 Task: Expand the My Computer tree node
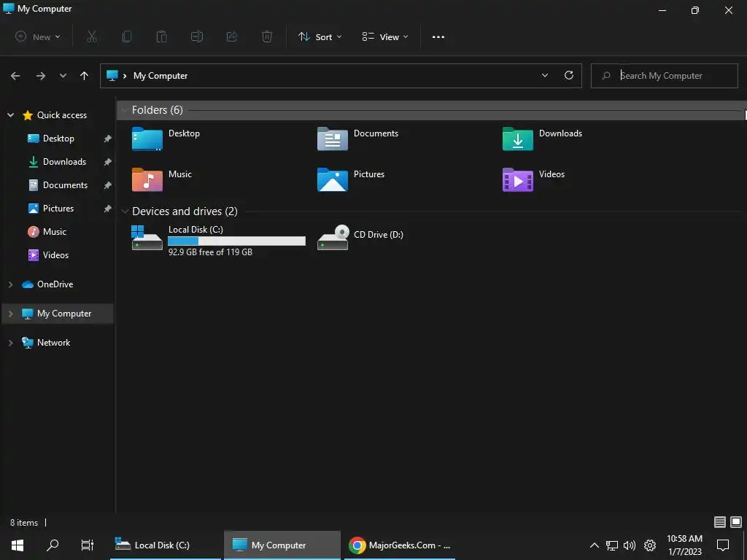click(10, 314)
